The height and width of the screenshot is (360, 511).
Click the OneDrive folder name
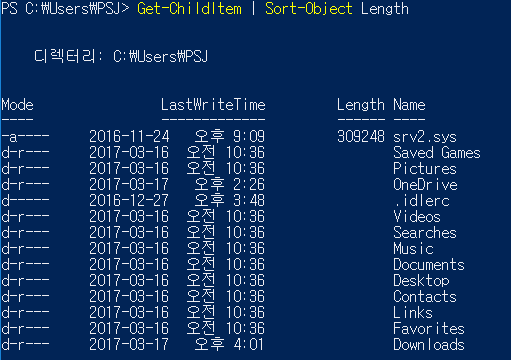[425, 185]
